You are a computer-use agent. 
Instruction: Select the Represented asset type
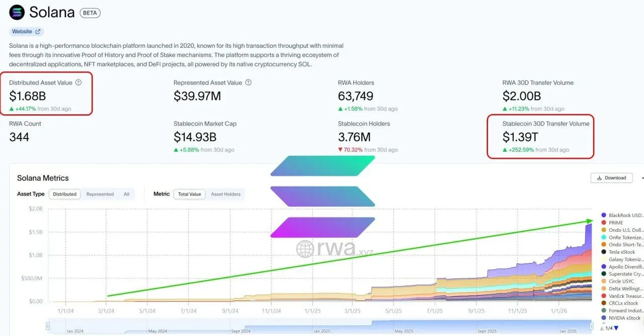pos(100,194)
